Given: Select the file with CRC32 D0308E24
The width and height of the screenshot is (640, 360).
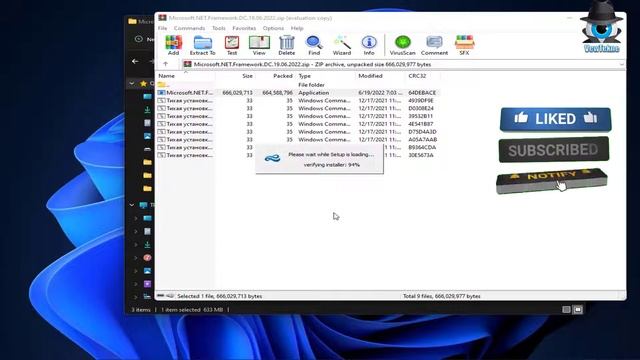Looking at the screenshot, I should coord(298,108).
